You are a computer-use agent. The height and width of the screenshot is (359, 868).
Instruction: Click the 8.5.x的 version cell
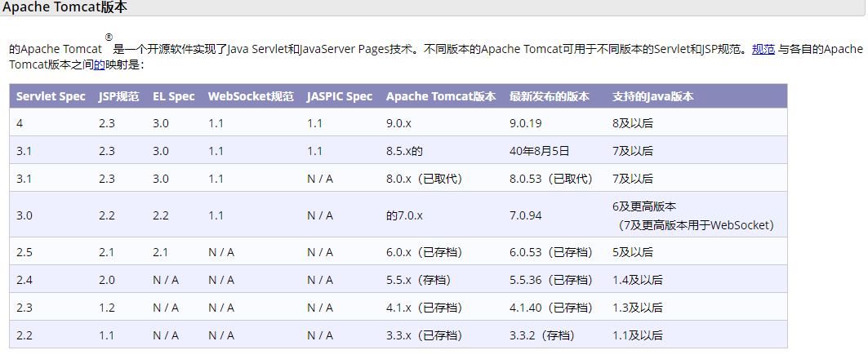(405, 150)
